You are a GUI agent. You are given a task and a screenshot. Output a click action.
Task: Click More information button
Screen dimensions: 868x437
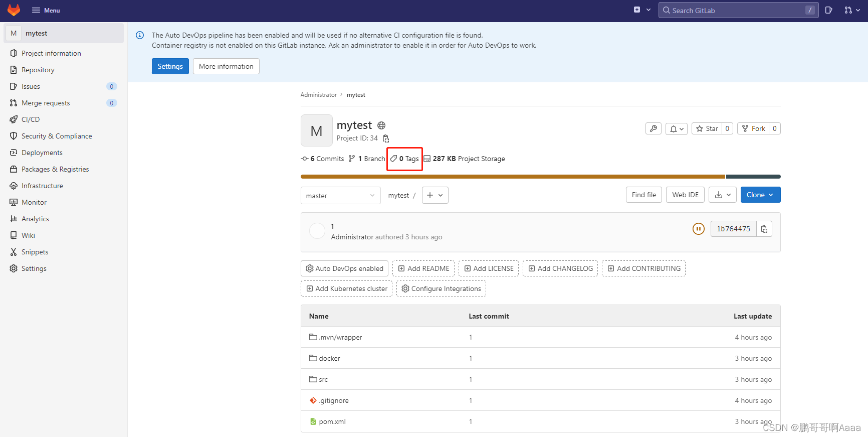coord(226,66)
